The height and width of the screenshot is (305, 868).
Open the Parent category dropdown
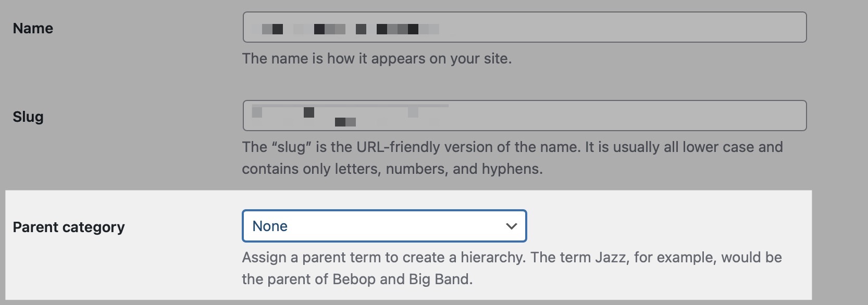point(384,226)
